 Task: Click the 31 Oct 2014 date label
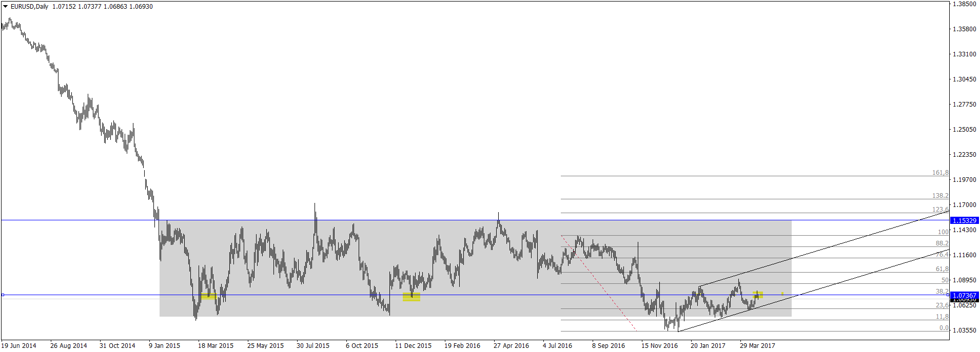(117, 346)
